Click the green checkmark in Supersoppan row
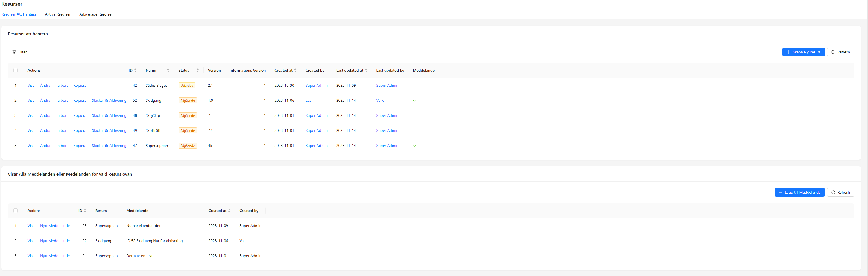The width and height of the screenshot is (868, 276). (x=415, y=146)
